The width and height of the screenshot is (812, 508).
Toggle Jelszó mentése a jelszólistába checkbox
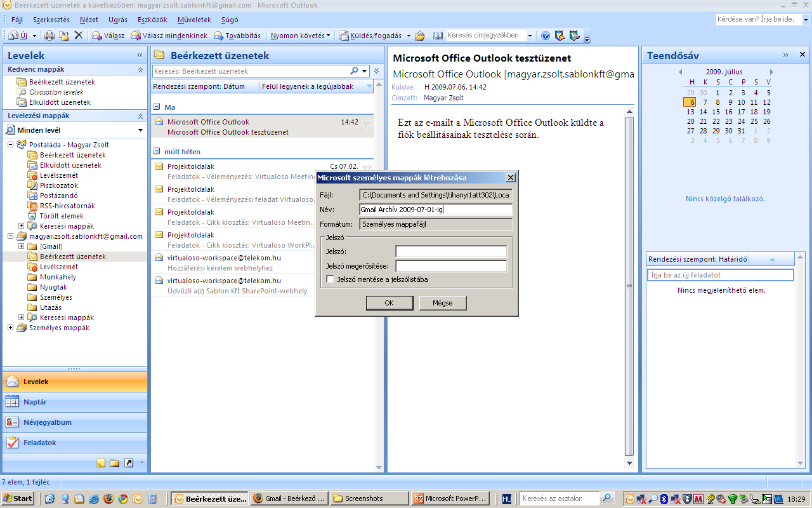pos(330,279)
